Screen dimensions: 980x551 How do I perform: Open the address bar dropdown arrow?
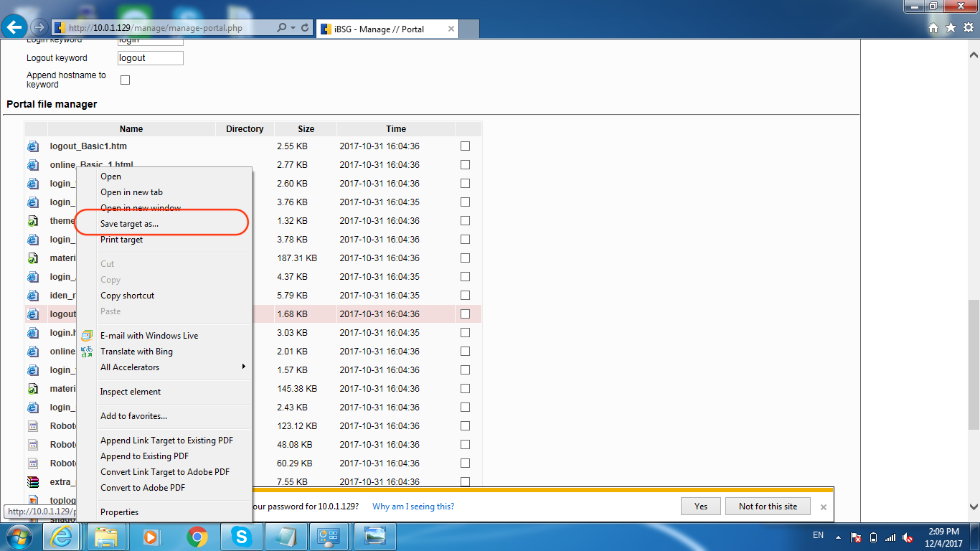tap(293, 28)
